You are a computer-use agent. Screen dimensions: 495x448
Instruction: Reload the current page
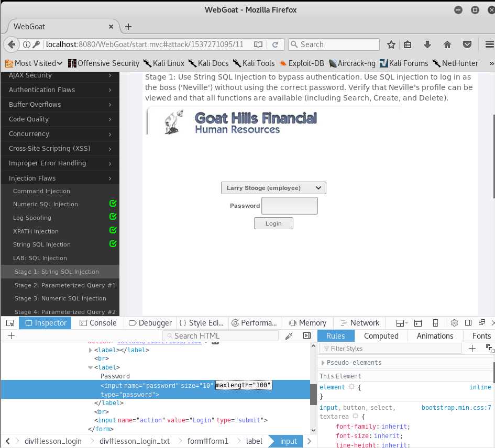[276, 44]
